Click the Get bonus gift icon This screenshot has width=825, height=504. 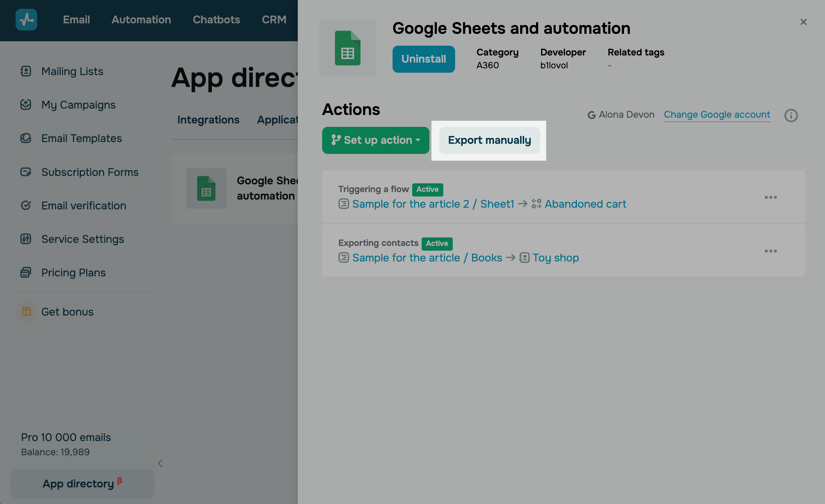pyautogui.click(x=26, y=312)
